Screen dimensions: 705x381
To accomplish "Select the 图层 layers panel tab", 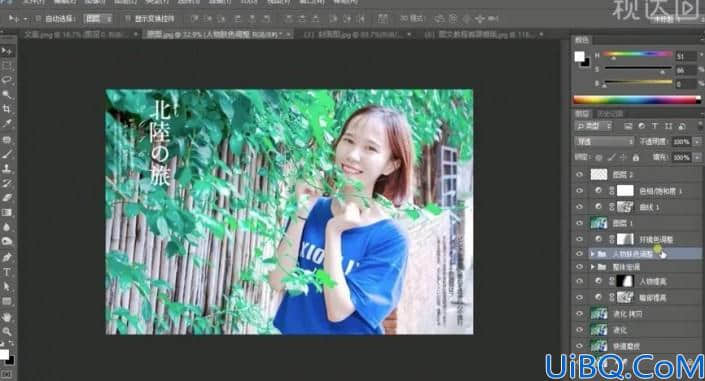I will 582,114.
